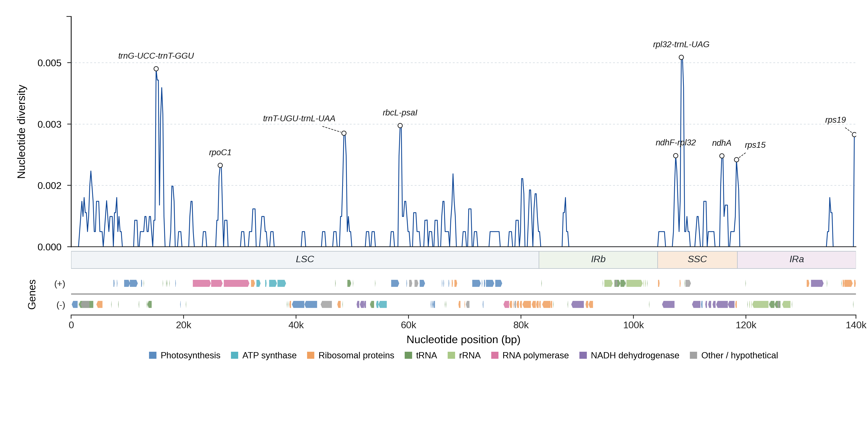Click the Genes track label
868x422 pixels.
[x=32, y=294]
